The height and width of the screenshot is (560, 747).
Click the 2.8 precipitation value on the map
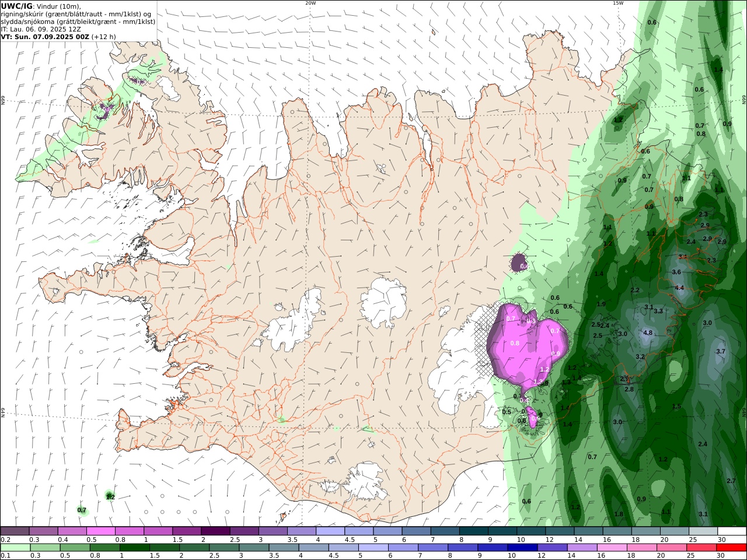(x=629, y=390)
